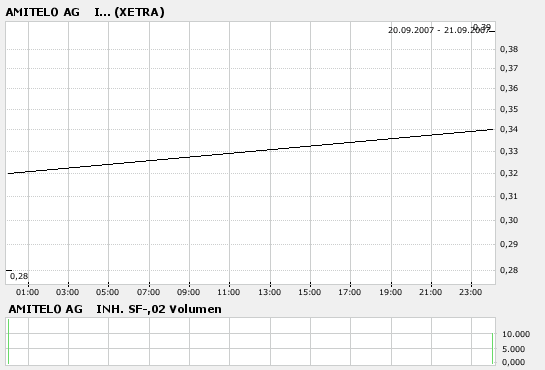Click the 0,38 price axis label
The height and width of the screenshot is (370, 545).
(x=509, y=49)
